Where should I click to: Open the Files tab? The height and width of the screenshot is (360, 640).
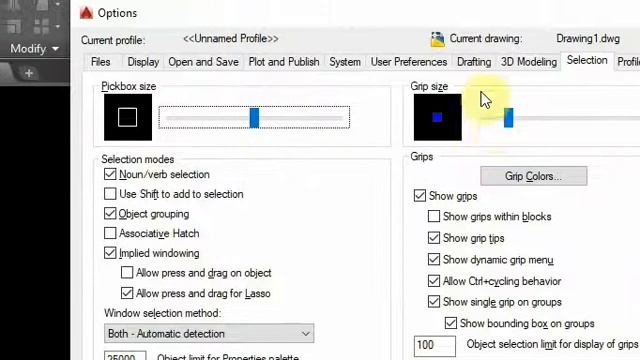pos(100,62)
